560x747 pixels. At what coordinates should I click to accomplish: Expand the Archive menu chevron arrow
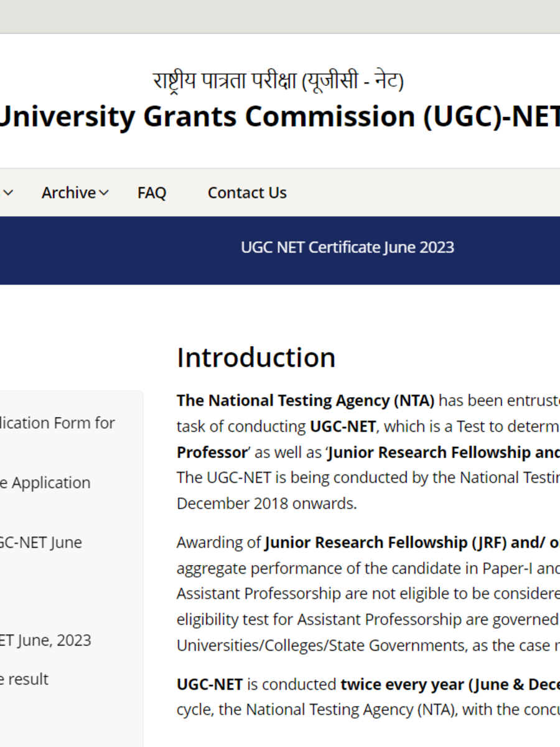[x=104, y=194]
